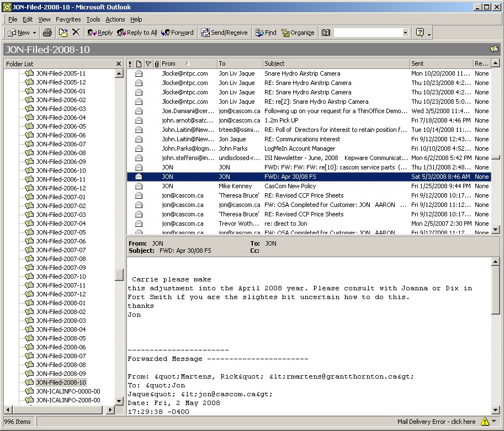Sort messages by Subject column
The height and width of the screenshot is (431, 504).
336,63
